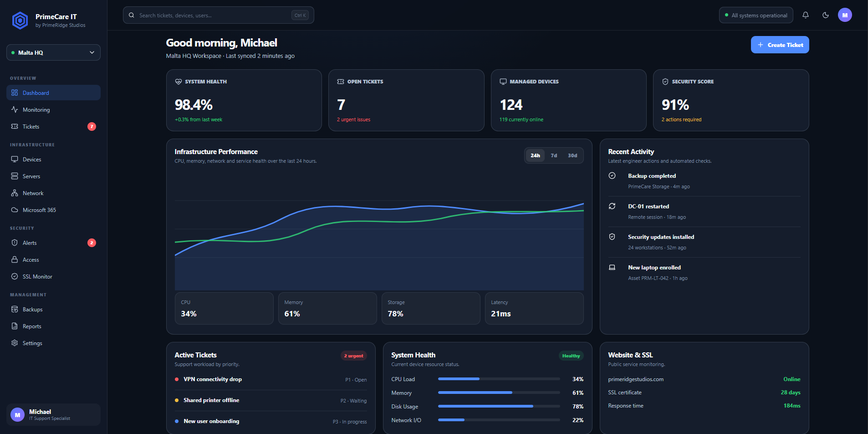The height and width of the screenshot is (434, 868).
Task: Click the CPU Load progress bar
Action: [x=499, y=379]
